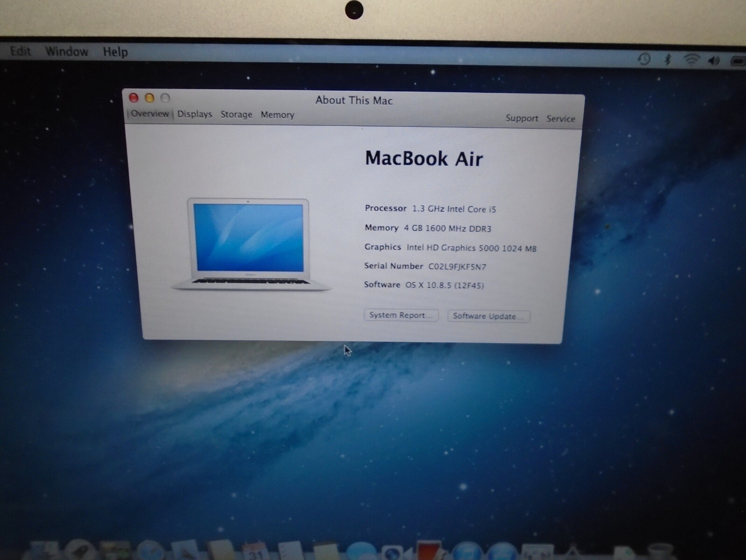This screenshot has height=560, width=746.
Task: Open the Bluetooth status menu
Action: point(668,60)
